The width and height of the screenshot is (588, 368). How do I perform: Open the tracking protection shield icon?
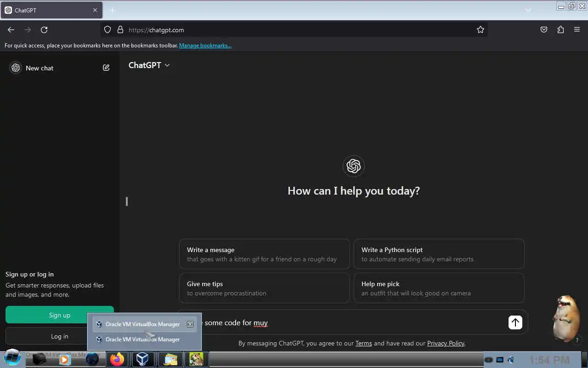[107, 30]
